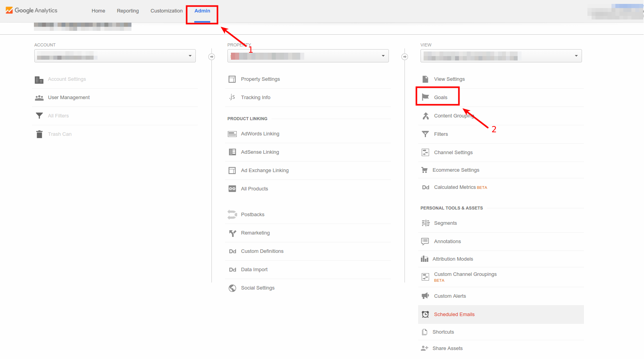Select the Admin tab

(x=202, y=11)
